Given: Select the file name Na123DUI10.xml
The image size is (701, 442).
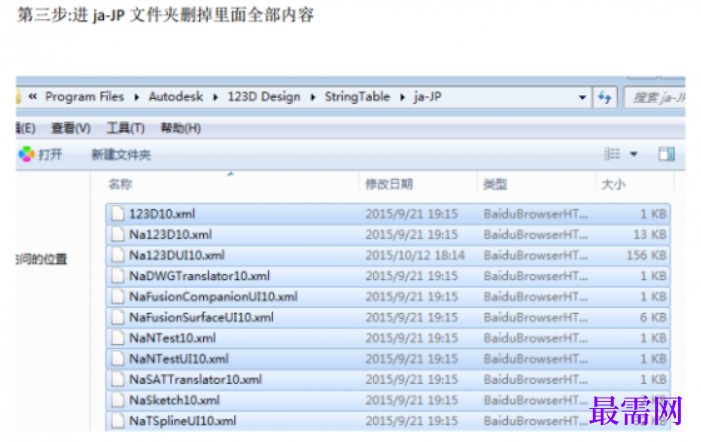Looking at the screenshot, I should click(177, 256).
